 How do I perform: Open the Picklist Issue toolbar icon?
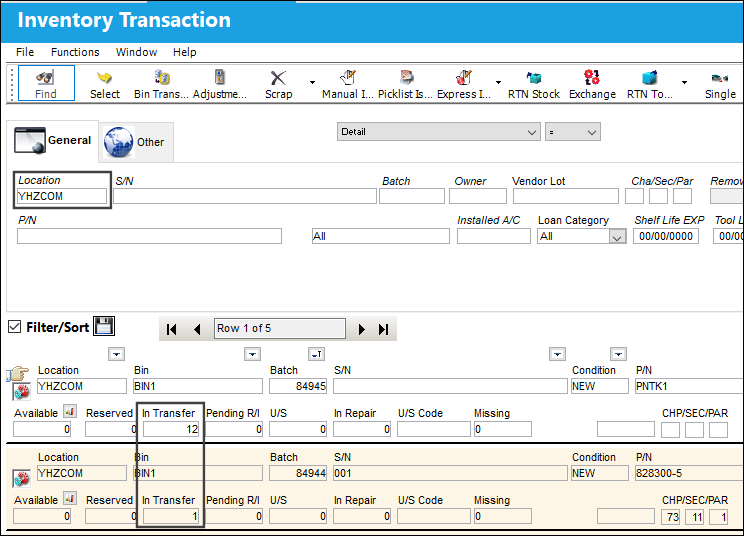[x=406, y=83]
